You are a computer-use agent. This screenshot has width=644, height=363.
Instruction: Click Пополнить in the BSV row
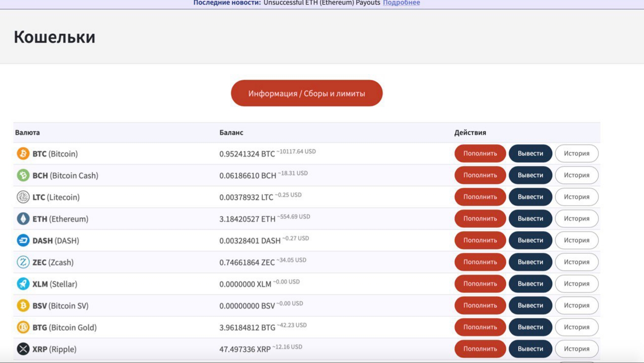tap(480, 306)
